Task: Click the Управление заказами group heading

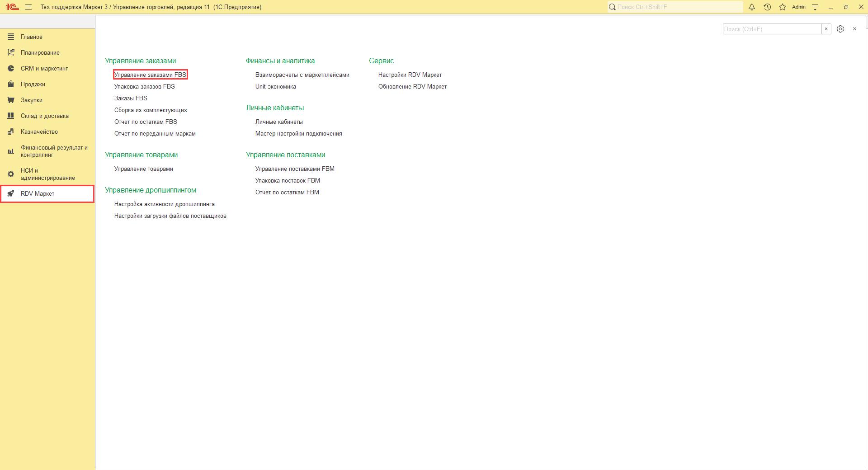Action: click(x=141, y=61)
